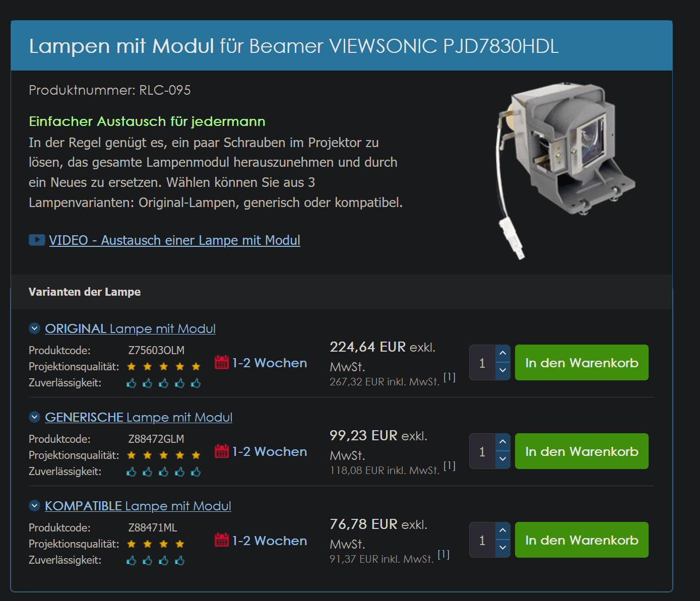Viewport: 700px width, 601px height.
Task: Expand the GENERISCHE Lampe chevron icon
Action: pyautogui.click(x=34, y=417)
